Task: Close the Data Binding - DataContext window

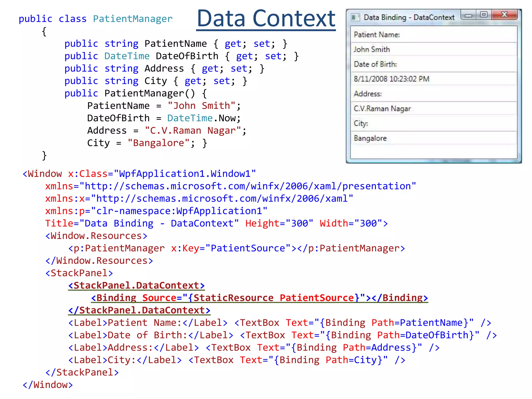Action: (504, 15)
